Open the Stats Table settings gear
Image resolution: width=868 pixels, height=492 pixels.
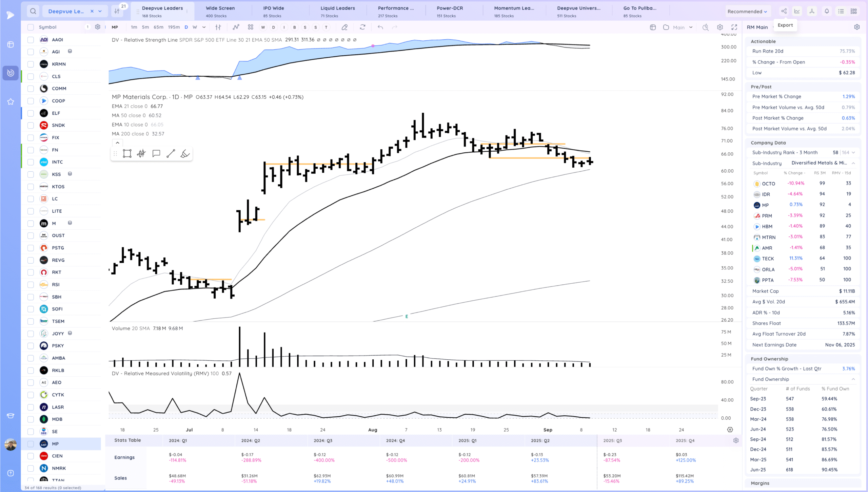(736, 440)
